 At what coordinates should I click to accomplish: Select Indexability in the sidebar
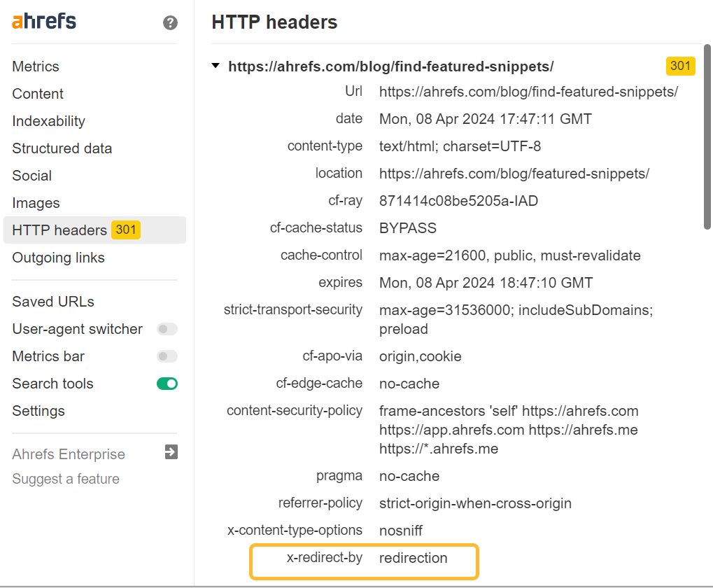point(48,121)
